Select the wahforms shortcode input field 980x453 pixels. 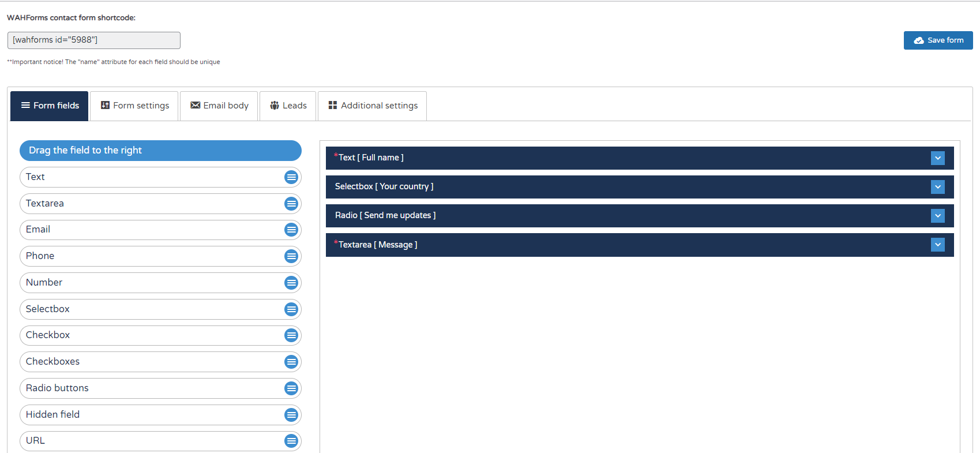click(94, 40)
